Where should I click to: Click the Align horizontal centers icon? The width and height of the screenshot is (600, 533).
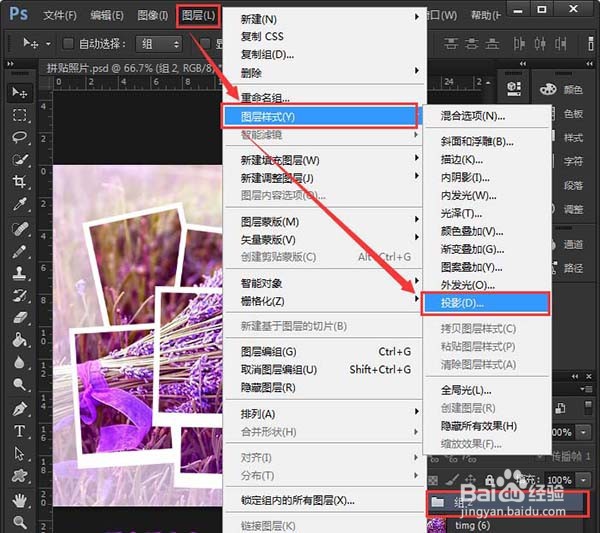coord(540,44)
